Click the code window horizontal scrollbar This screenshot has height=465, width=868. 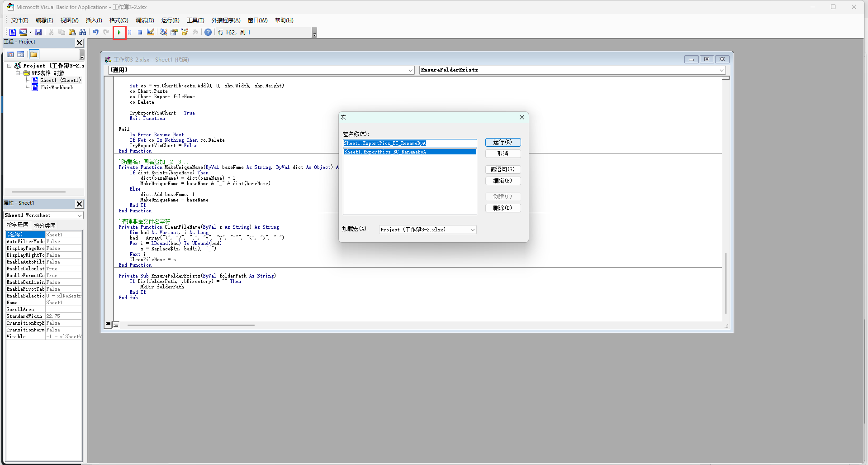point(191,325)
